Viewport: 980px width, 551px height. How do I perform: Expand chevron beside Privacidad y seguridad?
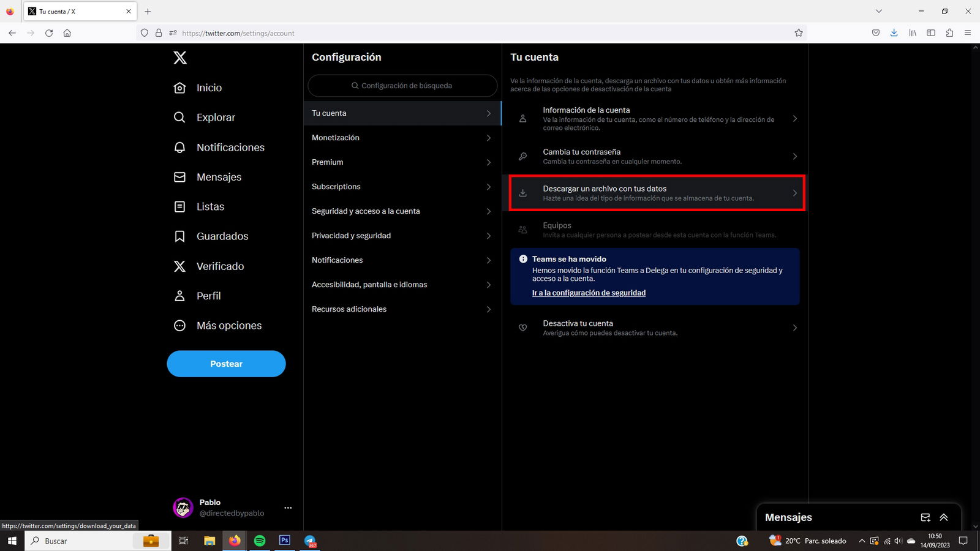point(488,236)
